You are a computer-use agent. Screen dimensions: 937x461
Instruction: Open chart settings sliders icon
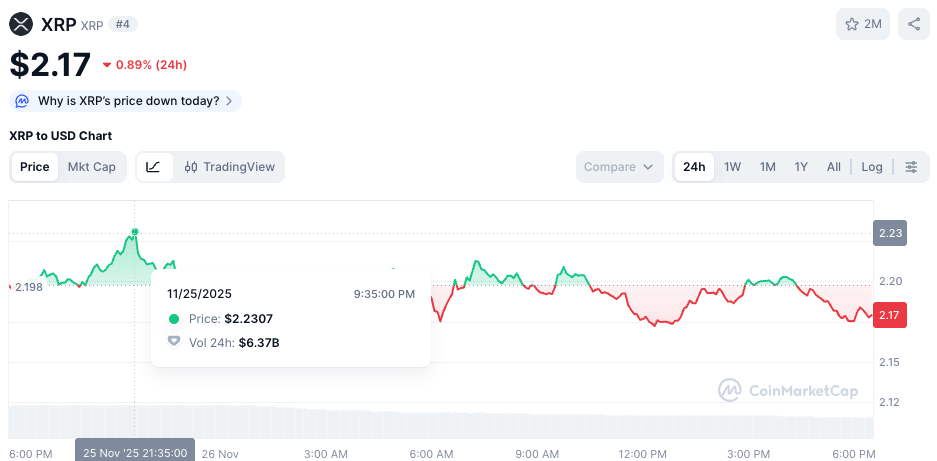tap(911, 167)
